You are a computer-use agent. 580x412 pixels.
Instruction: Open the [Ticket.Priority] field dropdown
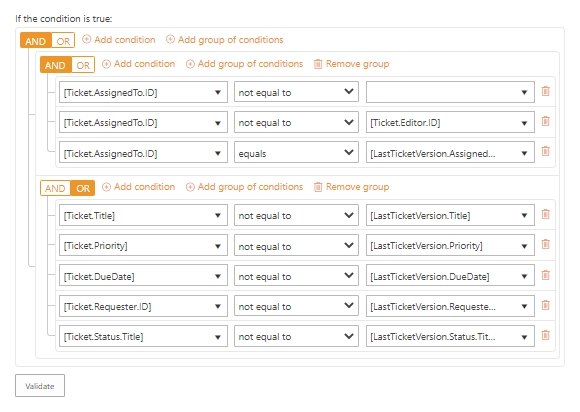pos(143,245)
